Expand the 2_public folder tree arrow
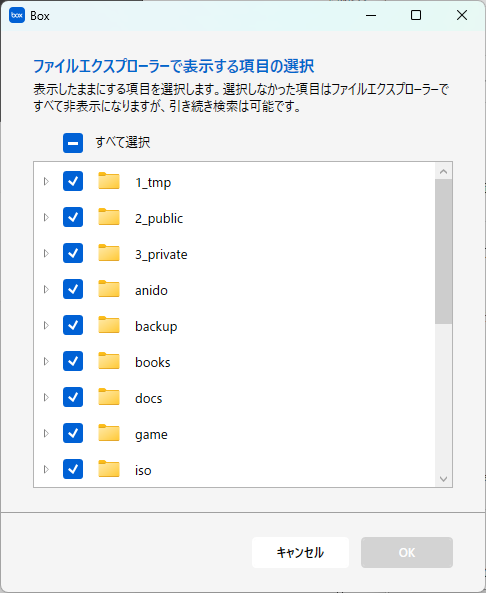The image size is (486, 593). click(46, 217)
